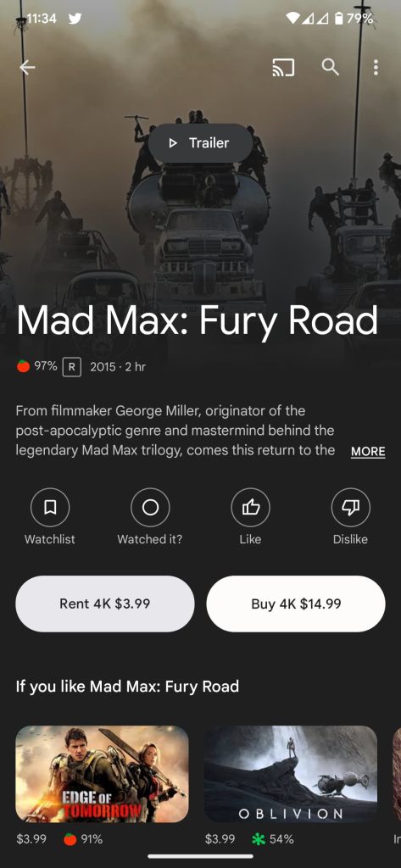
Task: Open search with the magnifier icon
Action: [330, 68]
